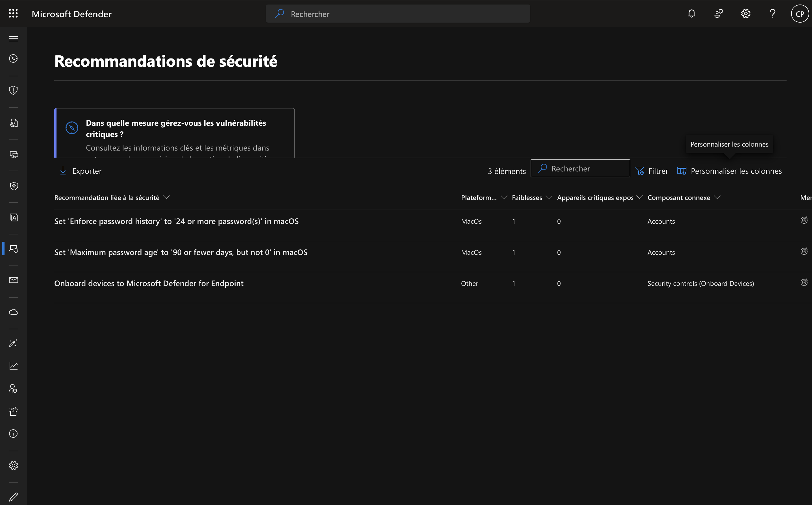
Task: Open the notifications bell icon
Action: coord(692,13)
